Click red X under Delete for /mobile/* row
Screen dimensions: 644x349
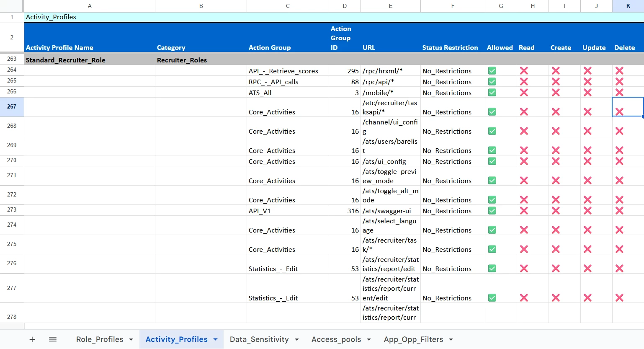pos(619,93)
